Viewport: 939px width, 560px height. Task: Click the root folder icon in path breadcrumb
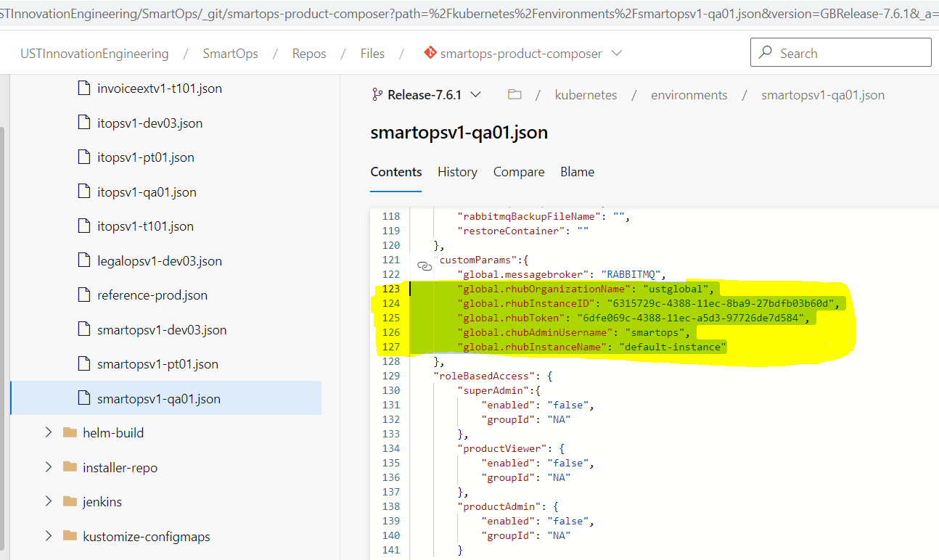[514, 95]
